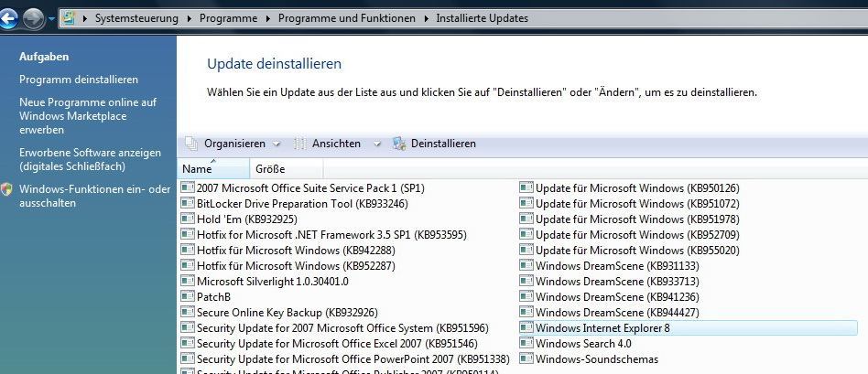Open the Organisieren dropdown arrow
868x374 pixels.
[x=277, y=144]
